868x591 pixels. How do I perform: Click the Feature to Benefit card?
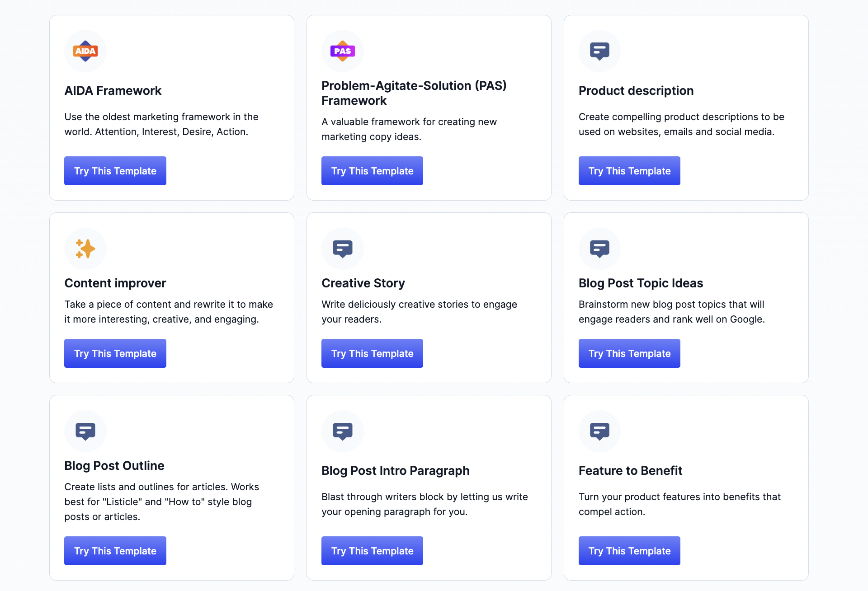(685, 488)
